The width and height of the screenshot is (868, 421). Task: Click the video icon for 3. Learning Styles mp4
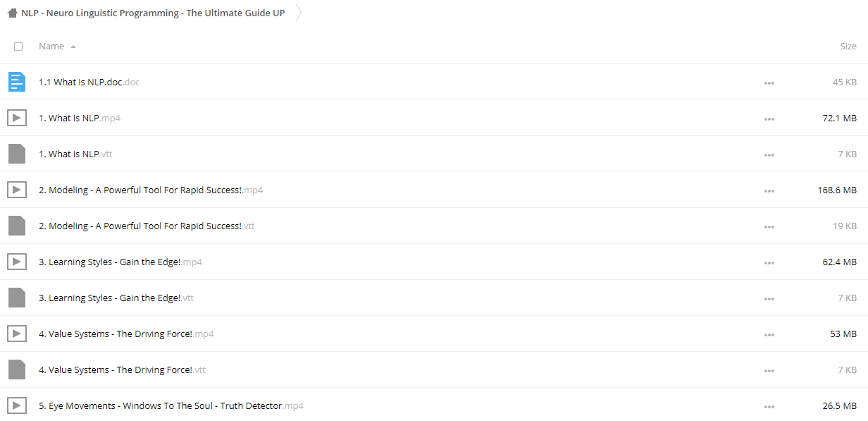tap(17, 262)
